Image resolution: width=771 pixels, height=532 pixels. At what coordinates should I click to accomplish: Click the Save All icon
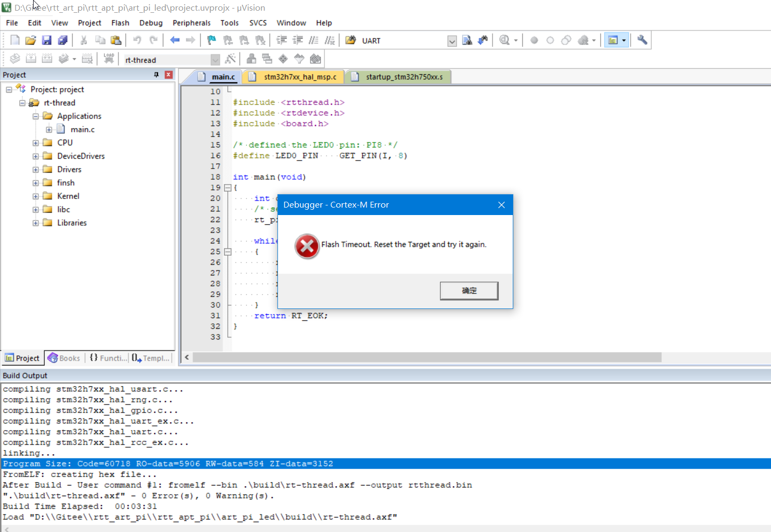coord(63,40)
